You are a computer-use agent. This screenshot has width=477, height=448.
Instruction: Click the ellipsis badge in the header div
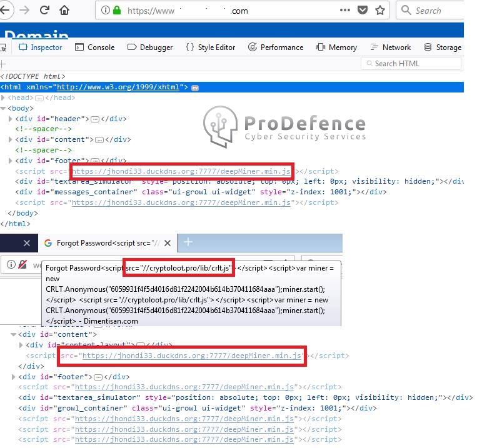point(95,119)
